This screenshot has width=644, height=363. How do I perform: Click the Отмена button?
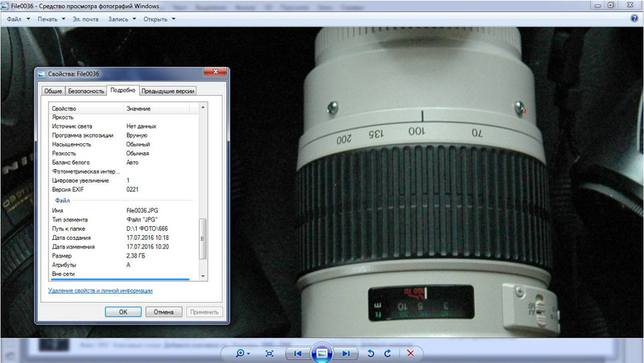[163, 311]
